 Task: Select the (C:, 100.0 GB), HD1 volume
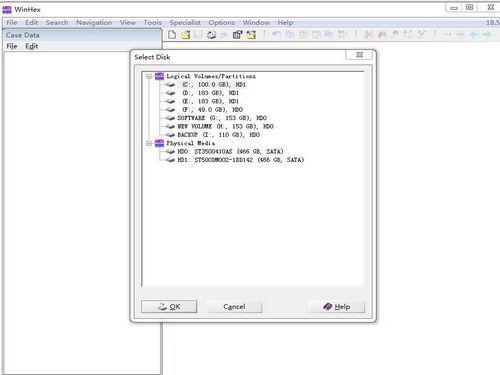point(213,85)
